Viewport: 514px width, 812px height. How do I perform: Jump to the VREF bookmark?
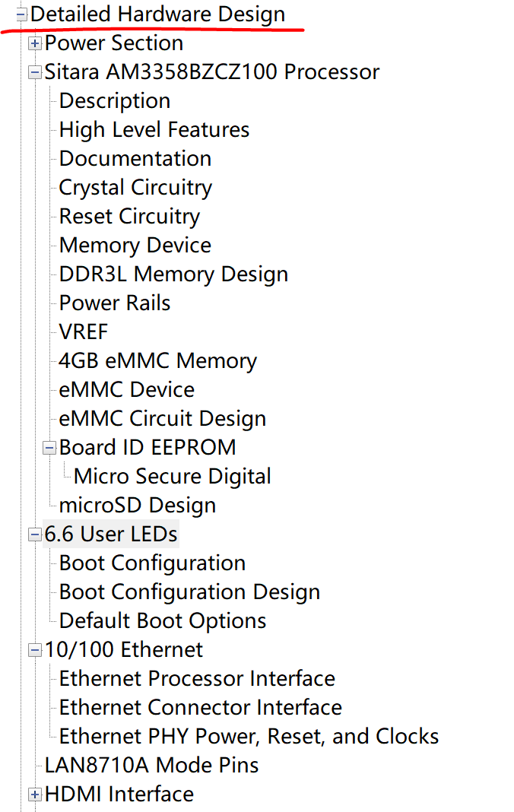(84, 332)
